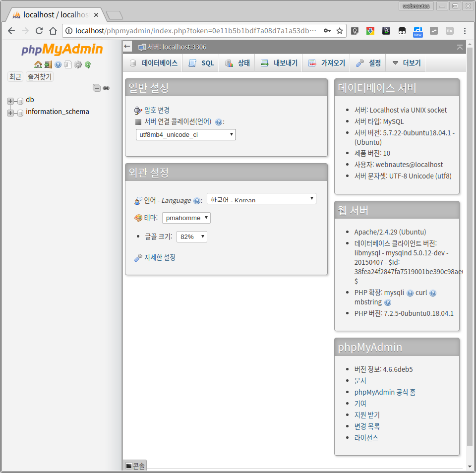Viewport: 476px width, 473px height.
Task: Click the db database cylinder icon
Action: pos(20,101)
